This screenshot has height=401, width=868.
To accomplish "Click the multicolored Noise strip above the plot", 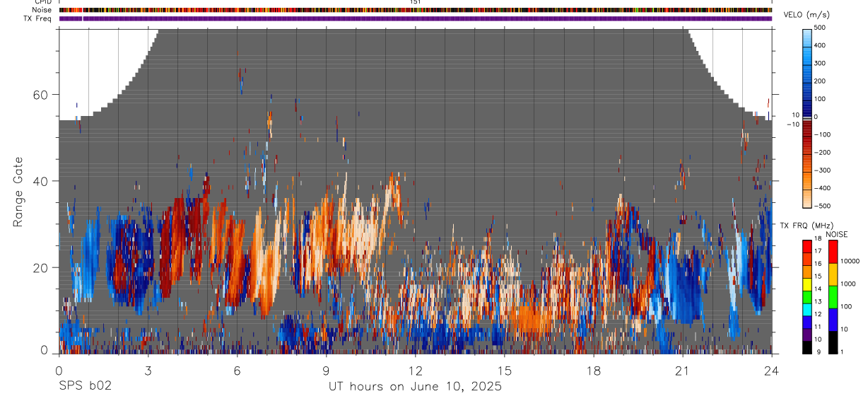I will click(x=416, y=10).
